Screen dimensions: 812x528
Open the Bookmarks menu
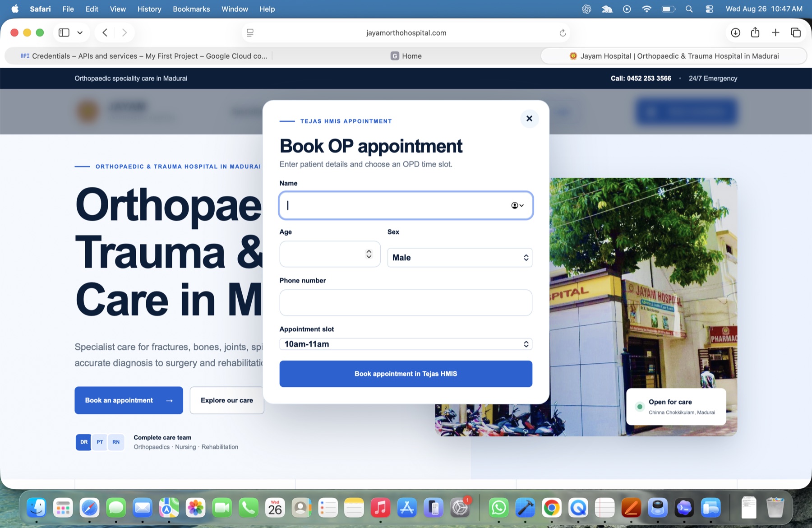191,9
